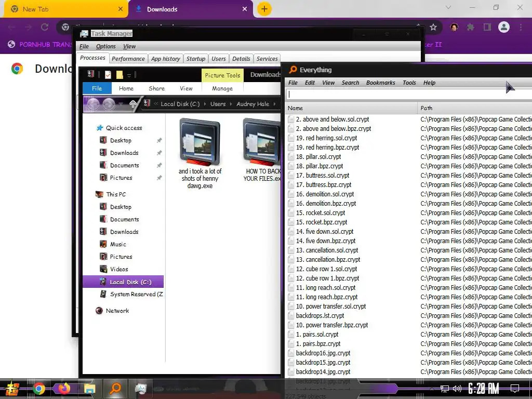Click properties checkmark icon in Explorer title bar
Screen dimensions: 532x399
coord(108,75)
